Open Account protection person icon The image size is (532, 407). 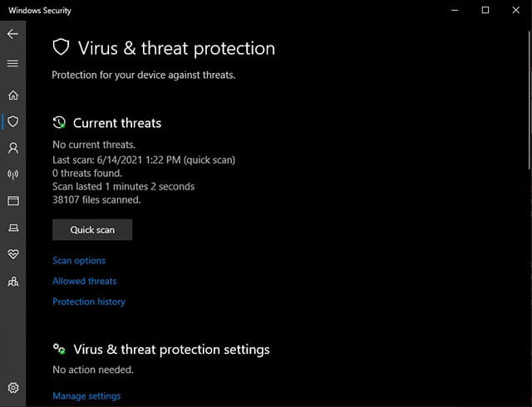13,148
